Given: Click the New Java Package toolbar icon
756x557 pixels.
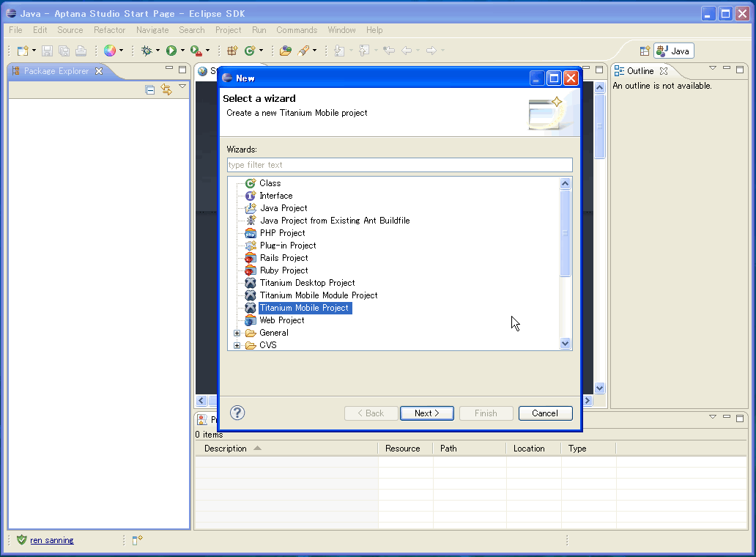Looking at the screenshot, I should pos(232,51).
